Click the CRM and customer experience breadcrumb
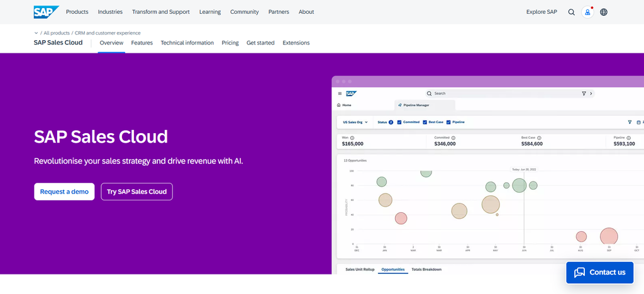Screen dimensions: 644x294 pyautogui.click(x=108, y=33)
